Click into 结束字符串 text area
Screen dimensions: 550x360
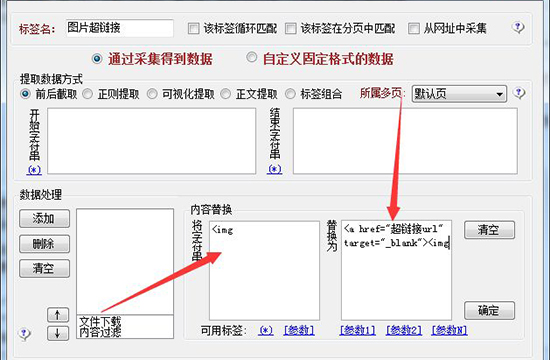405,141
